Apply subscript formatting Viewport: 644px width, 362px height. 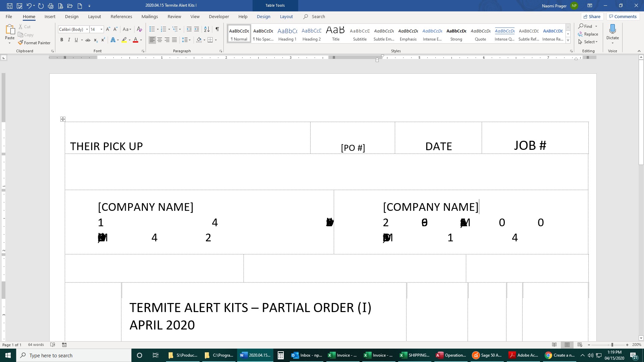tap(96, 40)
